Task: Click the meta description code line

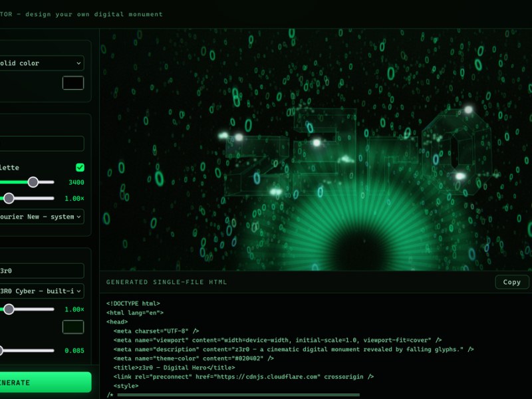Action: click(x=293, y=349)
